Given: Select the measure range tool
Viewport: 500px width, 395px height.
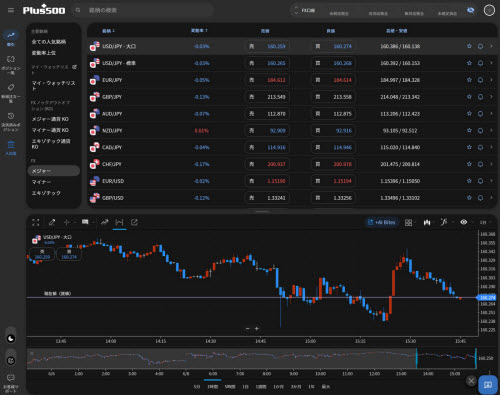Looking at the screenshot, I should pos(119,222).
